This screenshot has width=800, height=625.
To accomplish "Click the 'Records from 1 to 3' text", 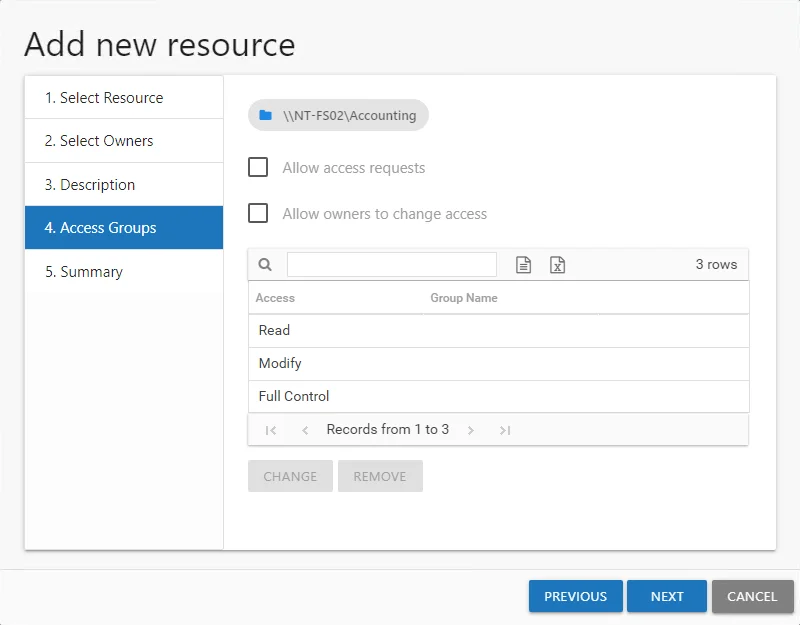I will pyautogui.click(x=388, y=430).
